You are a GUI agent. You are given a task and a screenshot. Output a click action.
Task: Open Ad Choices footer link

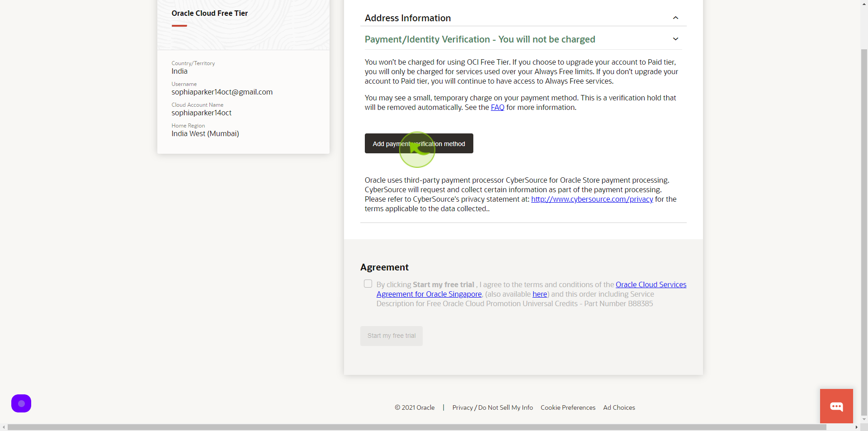[x=619, y=407]
